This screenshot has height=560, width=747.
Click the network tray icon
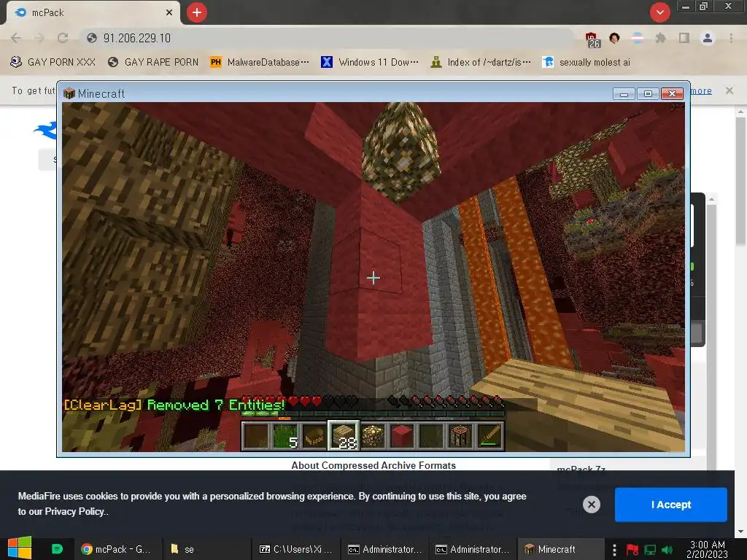point(650,550)
